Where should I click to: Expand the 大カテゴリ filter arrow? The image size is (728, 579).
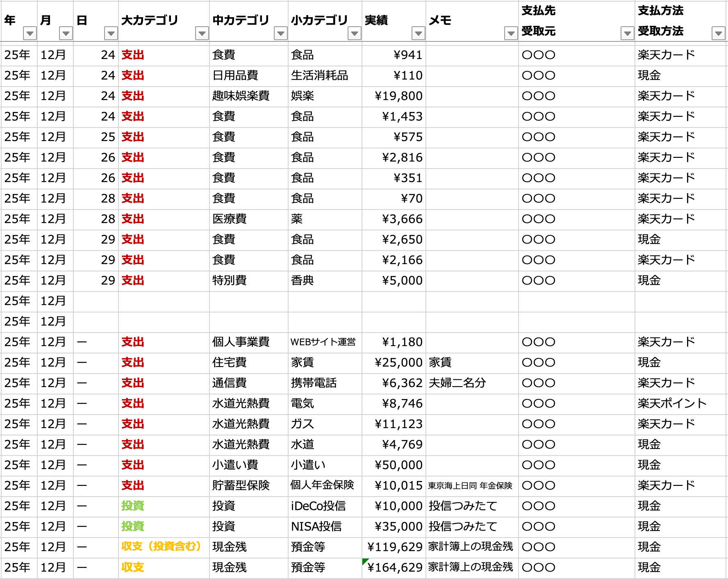tap(202, 33)
